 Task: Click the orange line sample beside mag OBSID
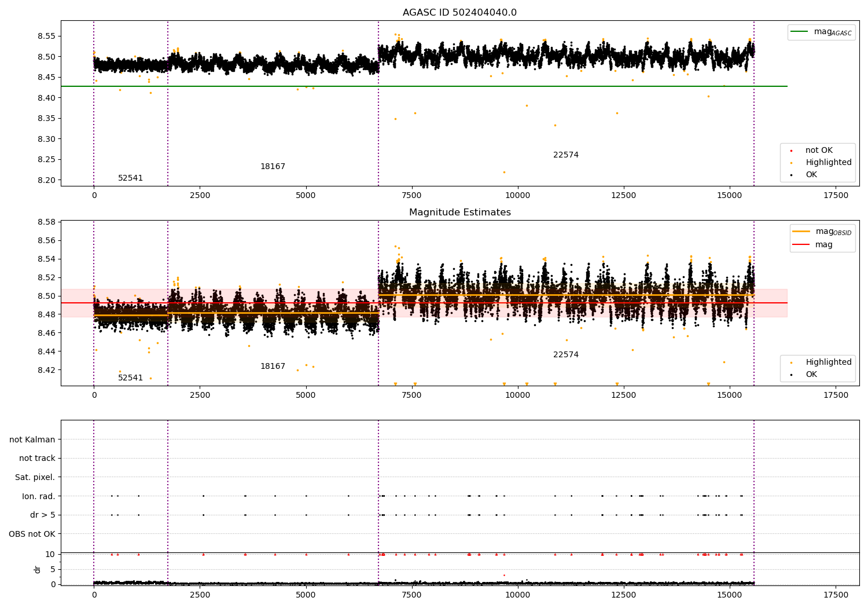(x=801, y=232)
